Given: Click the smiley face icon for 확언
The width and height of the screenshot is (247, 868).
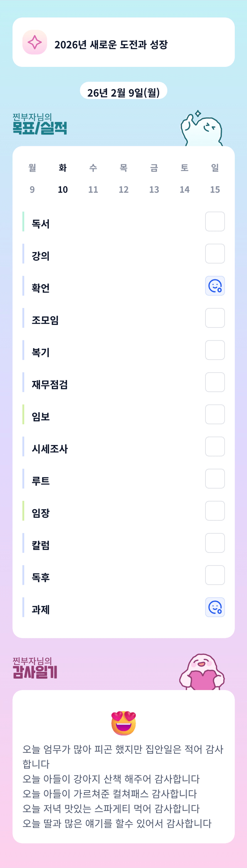Looking at the screenshot, I should pos(215,286).
